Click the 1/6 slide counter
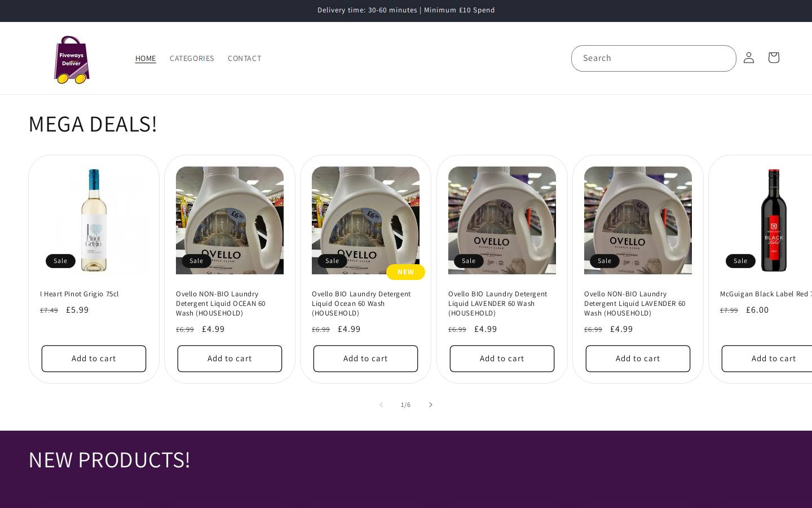Viewport: 812px width, 508px height. [x=405, y=405]
